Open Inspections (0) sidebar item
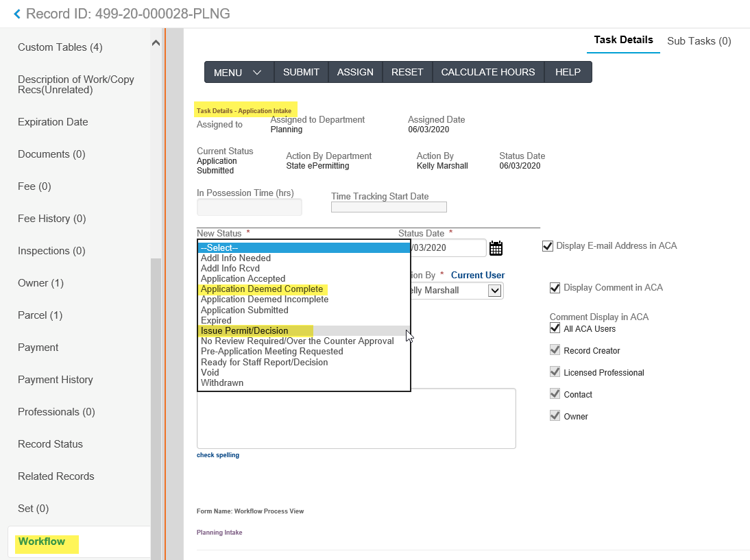 (x=51, y=251)
